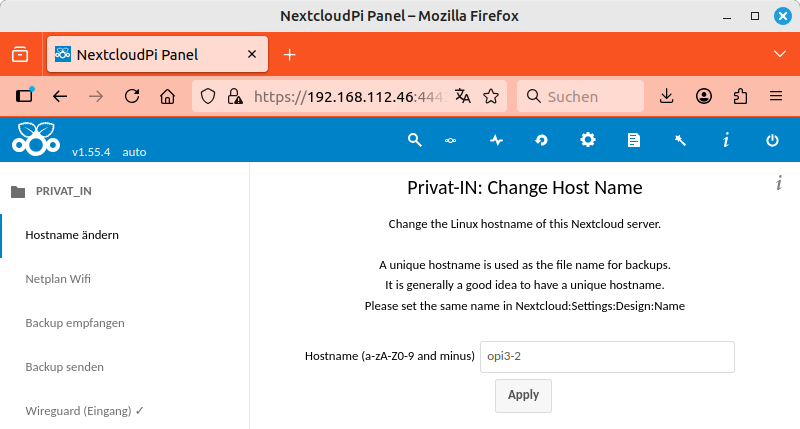
Task: Open the system activity pulse icon
Action: click(x=496, y=141)
